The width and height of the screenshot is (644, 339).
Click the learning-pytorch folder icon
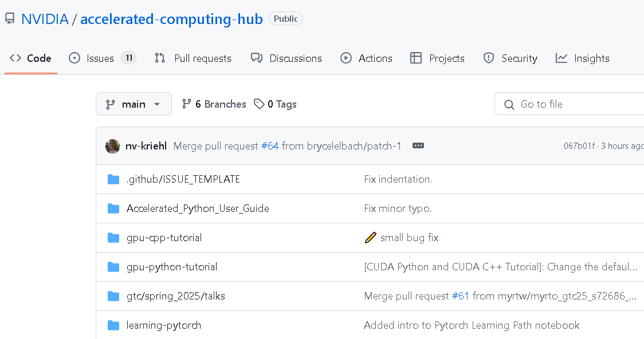pyautogui.click(x=113, y=325)
